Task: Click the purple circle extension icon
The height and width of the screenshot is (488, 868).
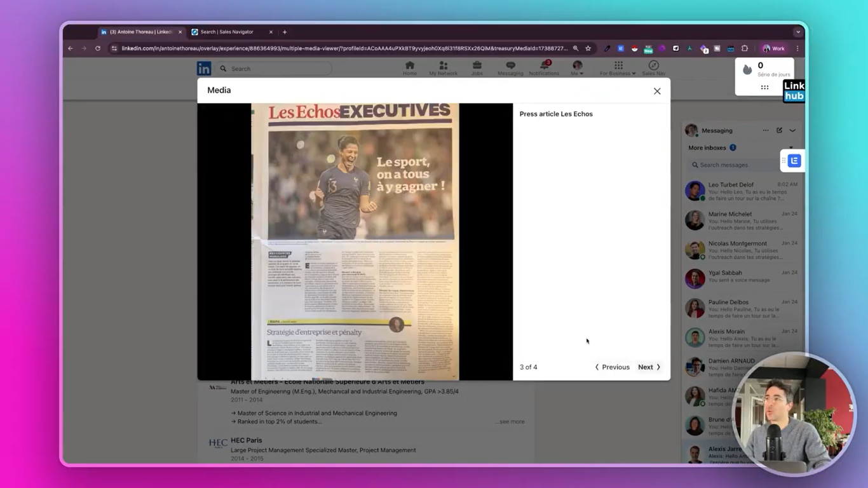Action: pyautogui.click(x=662, y=48)
